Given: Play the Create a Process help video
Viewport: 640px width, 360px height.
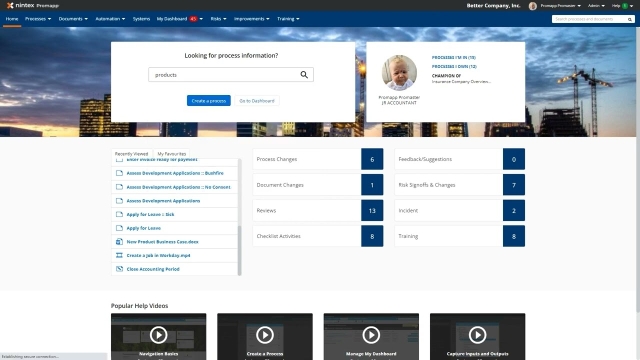Looking at the screenshot, I should (265, 335).
